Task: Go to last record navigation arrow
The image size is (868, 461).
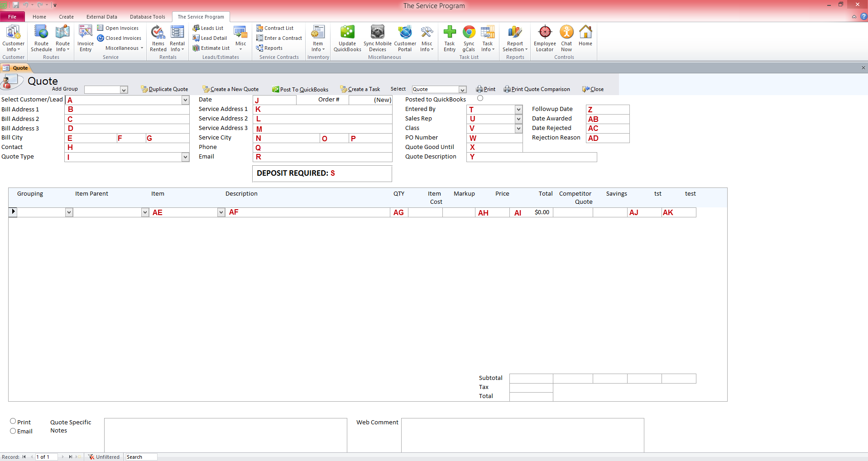Action: pyautogui.click(x=71, y=457)
